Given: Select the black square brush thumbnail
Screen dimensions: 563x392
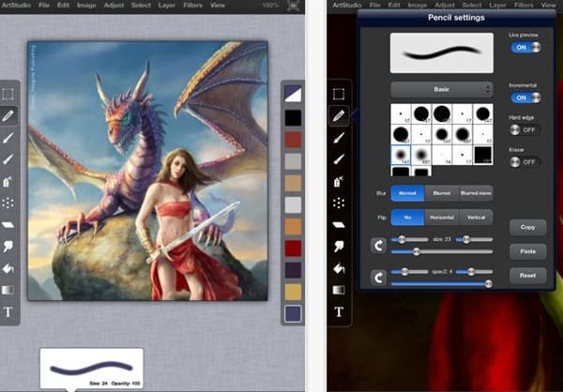Looking at the screenshot, I should pyautogui.click(x=483, y=155).
